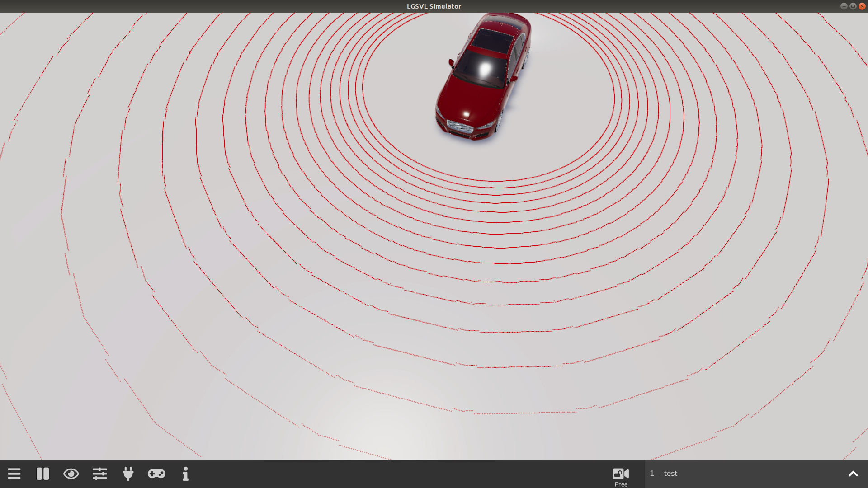Open the simulation info panel
The width and height of the screenshot is (868, 488).
(185, 474)
